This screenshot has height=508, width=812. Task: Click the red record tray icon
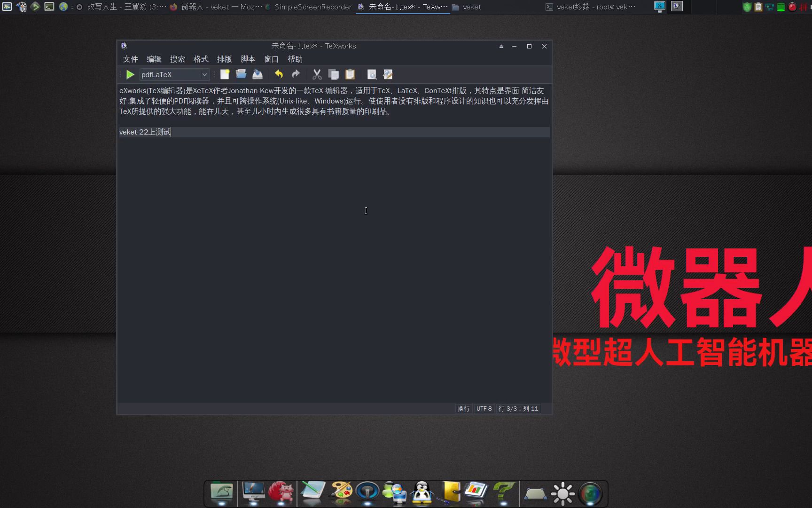click(x=792, y=7)
